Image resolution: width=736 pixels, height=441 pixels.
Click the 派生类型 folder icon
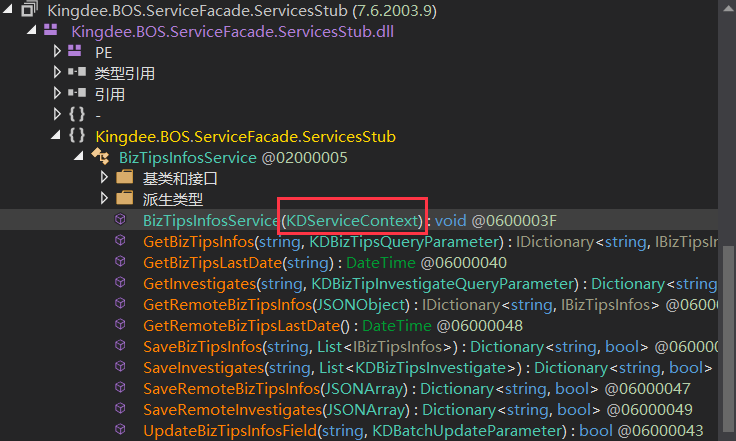pos(124,198)
